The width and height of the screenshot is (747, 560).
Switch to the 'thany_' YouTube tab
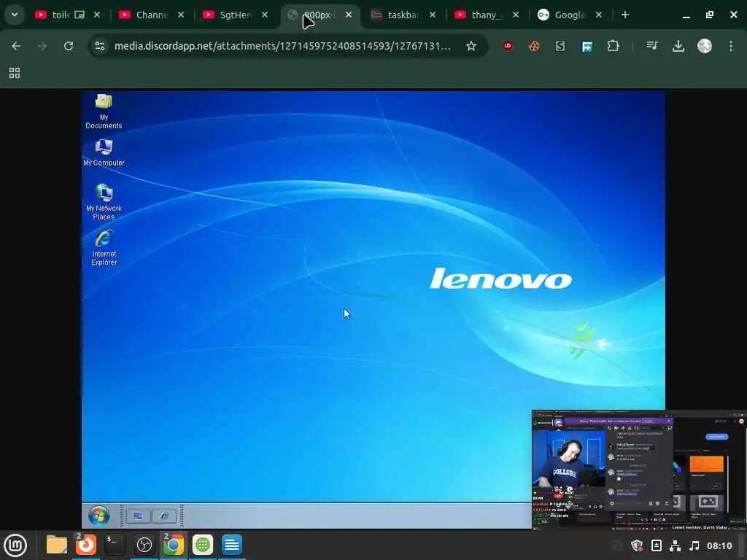[x=485, y=15]
